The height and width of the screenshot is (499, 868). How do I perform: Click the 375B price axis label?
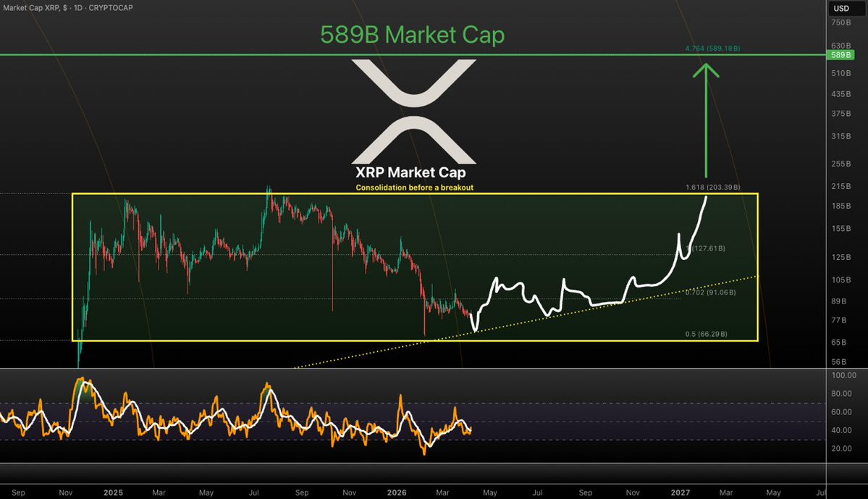tap(841, 114)
